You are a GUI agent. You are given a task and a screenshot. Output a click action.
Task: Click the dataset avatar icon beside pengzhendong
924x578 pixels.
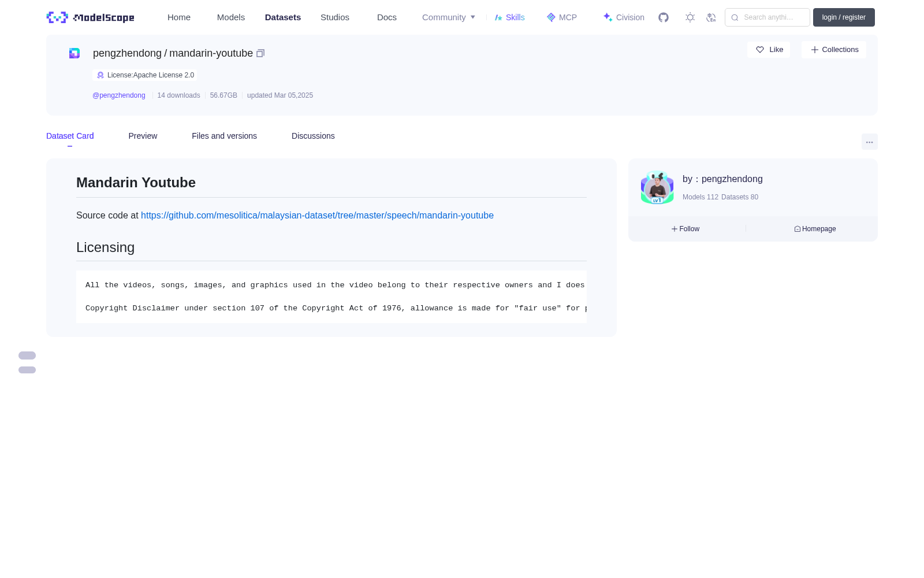(74, 53)
